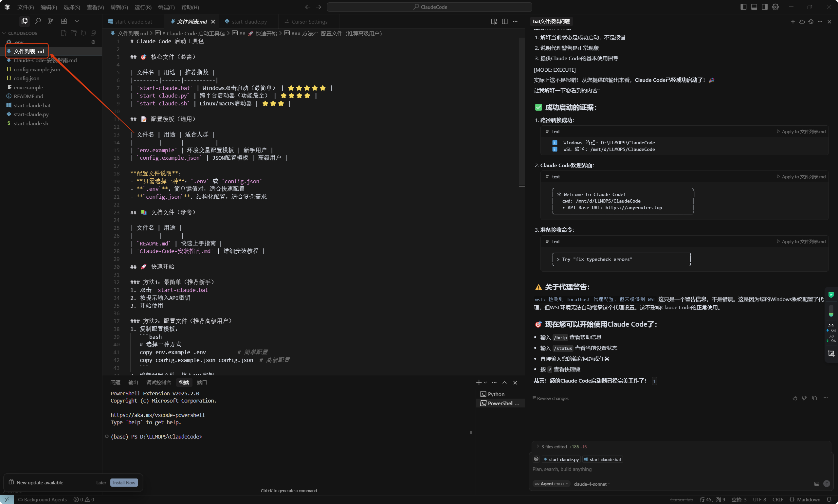Click Refresh Explorer icon
This screenshot has width=838, height=504.
pyautogui.click(x=83, y=33)
